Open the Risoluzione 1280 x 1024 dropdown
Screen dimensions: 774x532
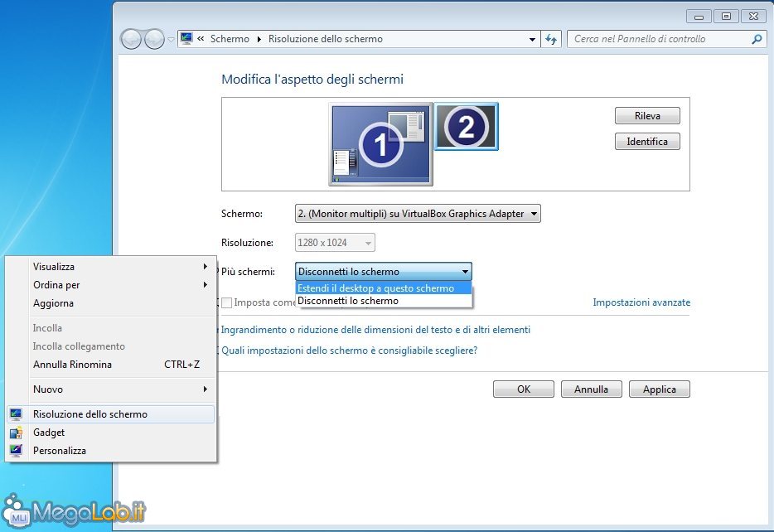coord(335,242)
